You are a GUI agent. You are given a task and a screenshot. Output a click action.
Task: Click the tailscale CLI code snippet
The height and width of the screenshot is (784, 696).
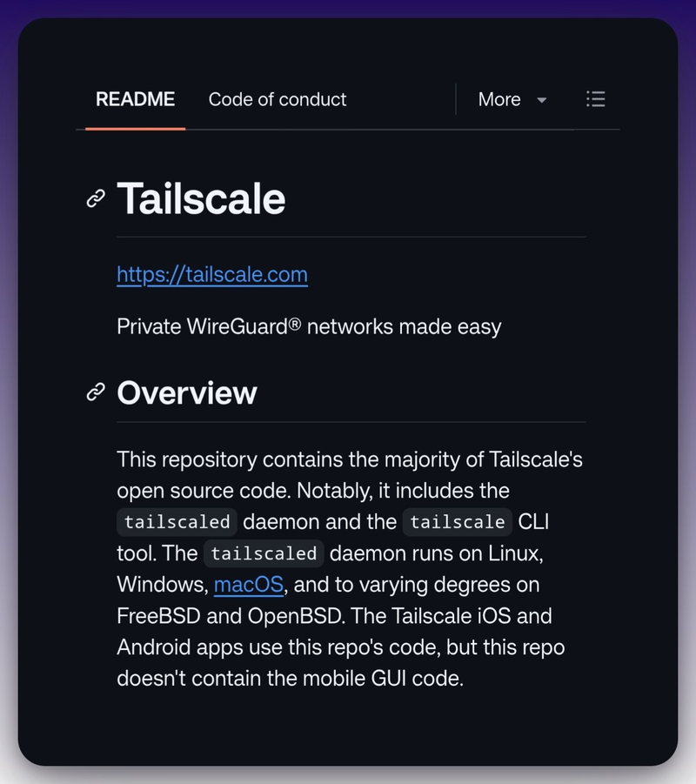(x=458, y=522)
